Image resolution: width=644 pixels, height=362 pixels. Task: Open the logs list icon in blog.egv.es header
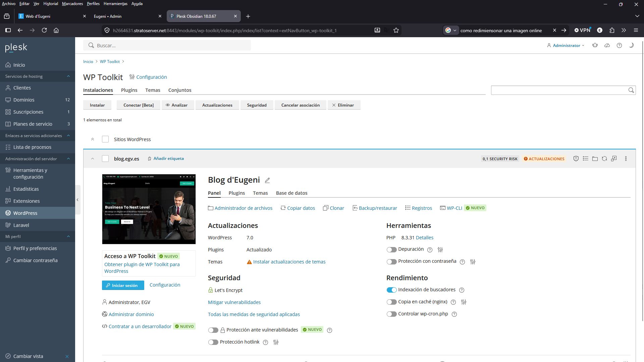click(585, 159)
